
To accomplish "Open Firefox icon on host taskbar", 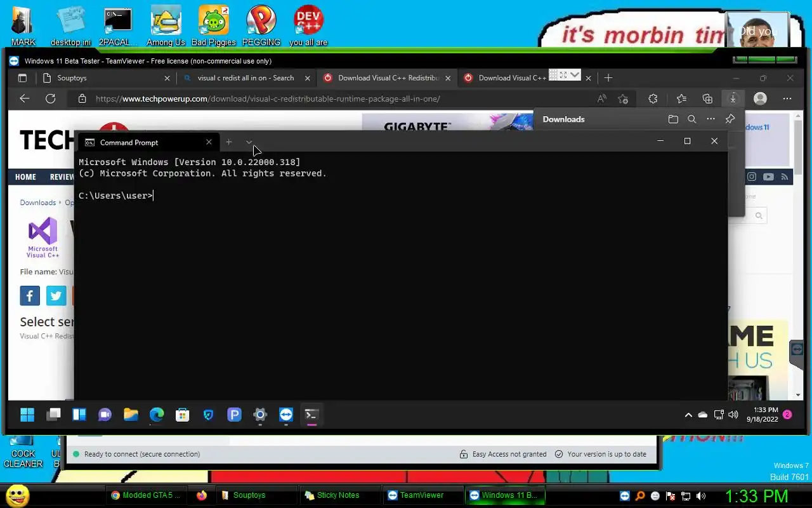I will coord(202,495).
